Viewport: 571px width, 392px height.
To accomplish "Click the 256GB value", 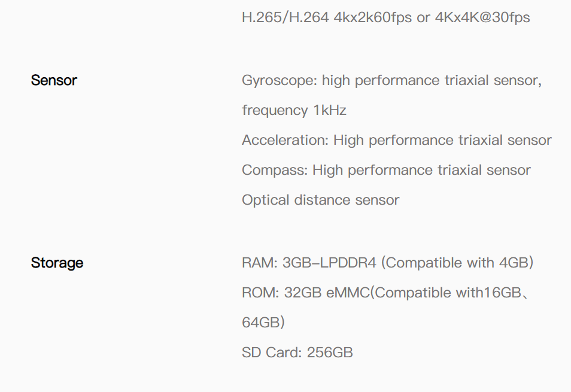I will point(330,353).
